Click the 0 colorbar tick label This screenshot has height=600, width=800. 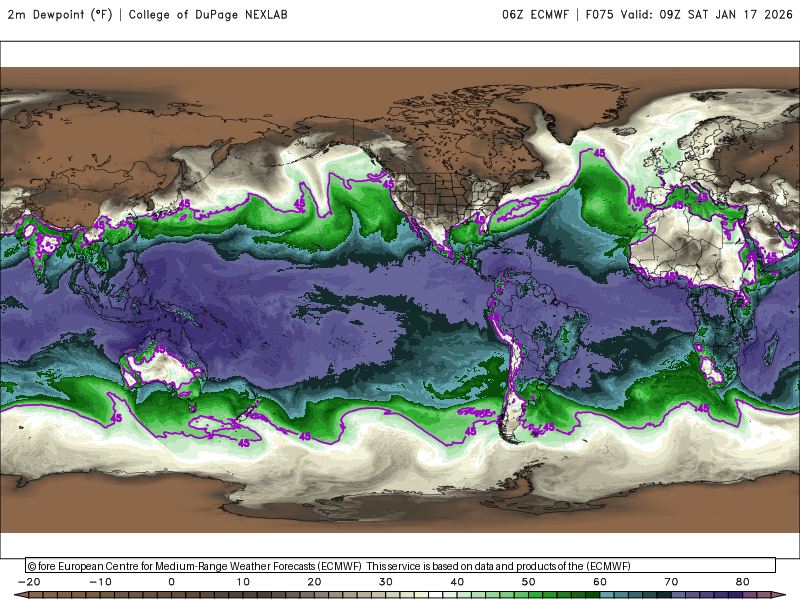pyautogui.click(x=171, y=582)
